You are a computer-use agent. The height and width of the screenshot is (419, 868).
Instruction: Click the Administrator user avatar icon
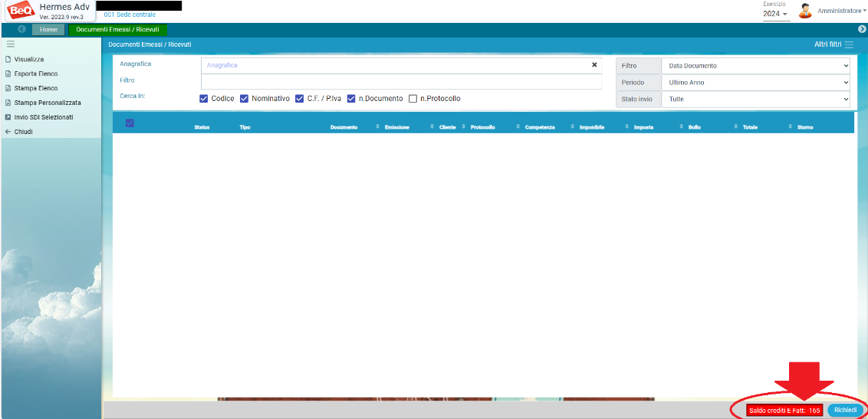[805, 11]
